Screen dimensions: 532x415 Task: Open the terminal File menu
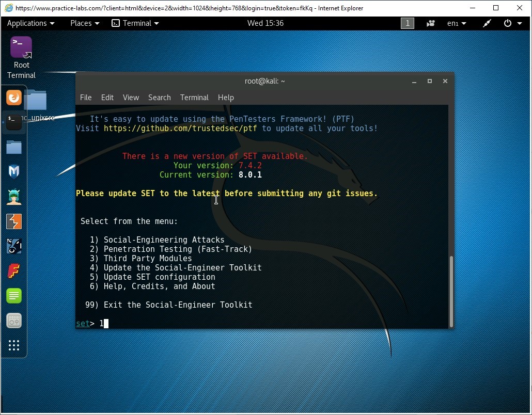click(x=86, y=98)
